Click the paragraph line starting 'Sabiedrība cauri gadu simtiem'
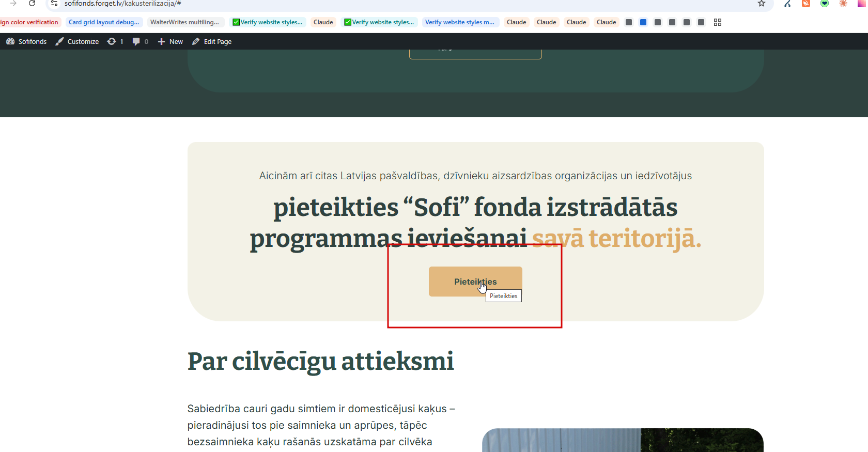 point(321,409)
